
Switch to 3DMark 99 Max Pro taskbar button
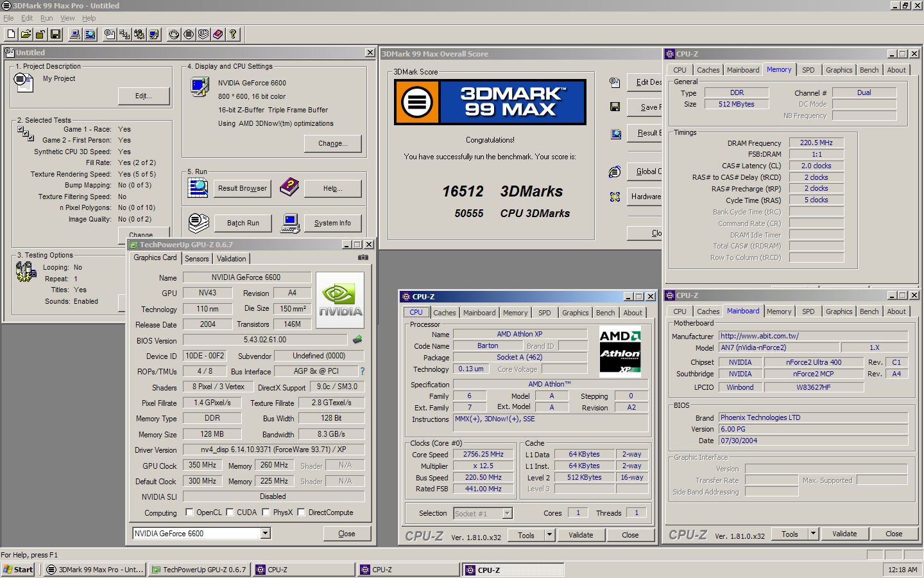click(x=95, y=570)
